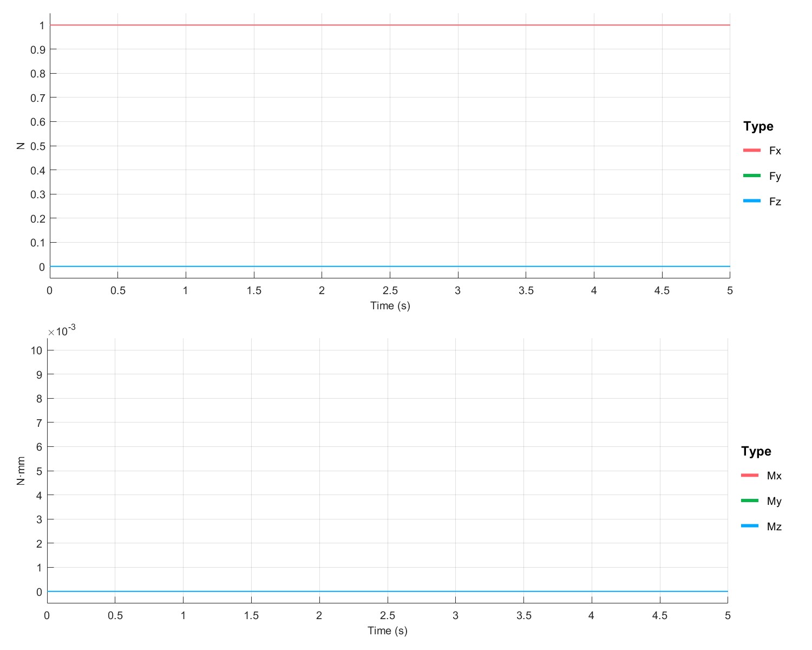Select the blue zero line in the moment plot
812x650 pixels.
[x=388, y=591]
